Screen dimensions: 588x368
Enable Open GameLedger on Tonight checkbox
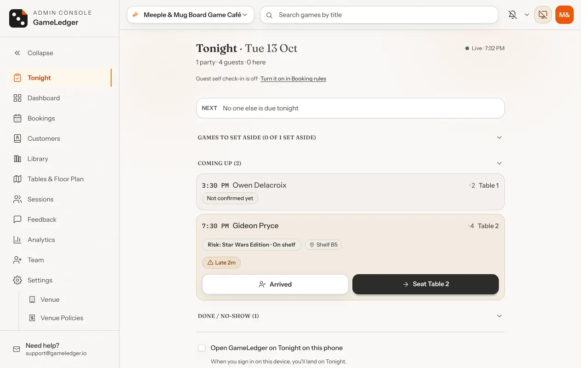[x=202, y=348]
